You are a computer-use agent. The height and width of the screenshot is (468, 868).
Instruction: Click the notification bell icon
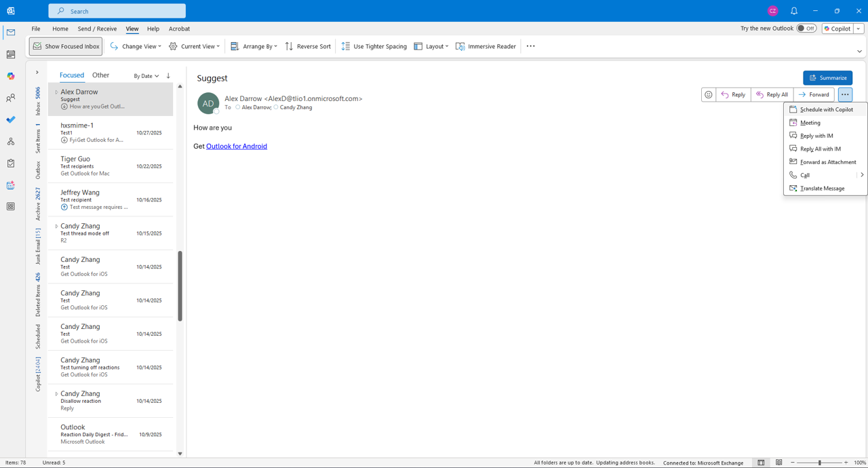(x=794, y=11)
